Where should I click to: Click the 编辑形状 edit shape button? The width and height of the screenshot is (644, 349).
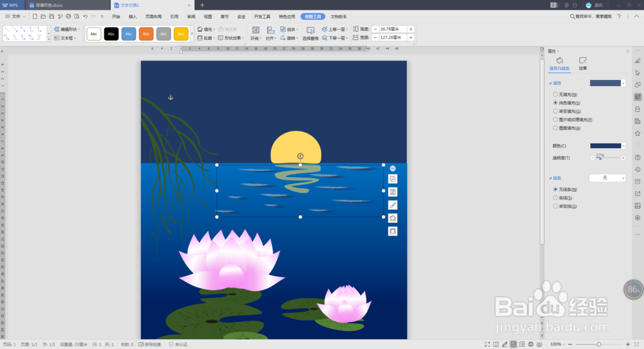pyautogui.click(x=67, y=29)
